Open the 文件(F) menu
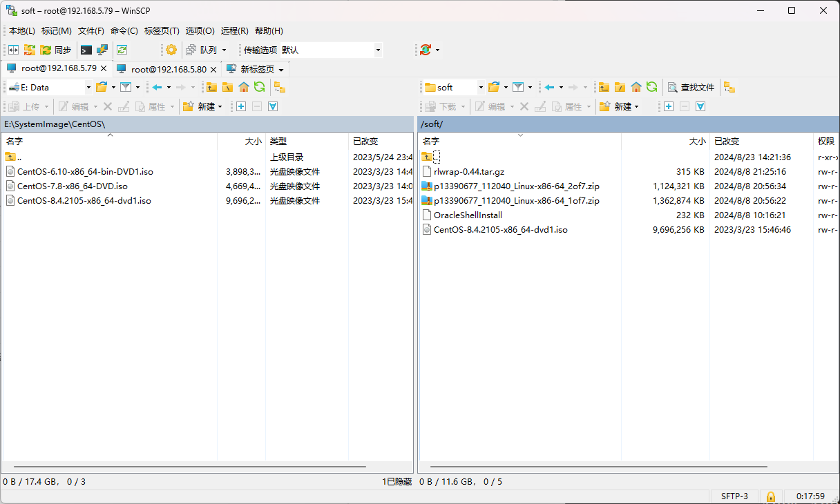The image size is (840, 504). coord(91,30)
